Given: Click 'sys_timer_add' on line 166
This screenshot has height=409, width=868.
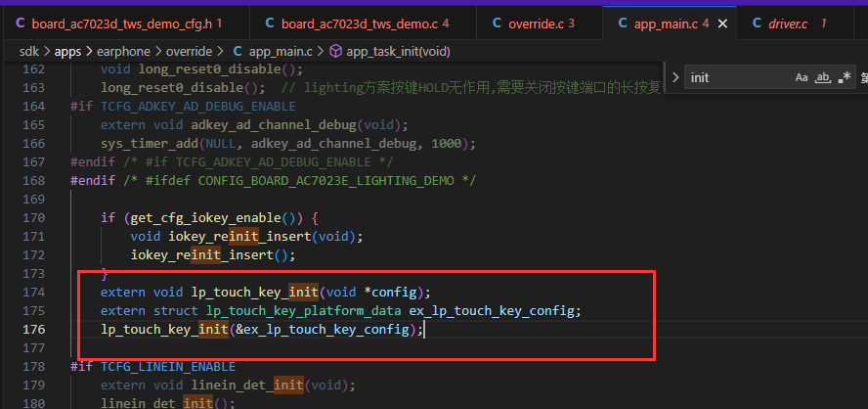Looking at the screenshot, I should (150, 144).
